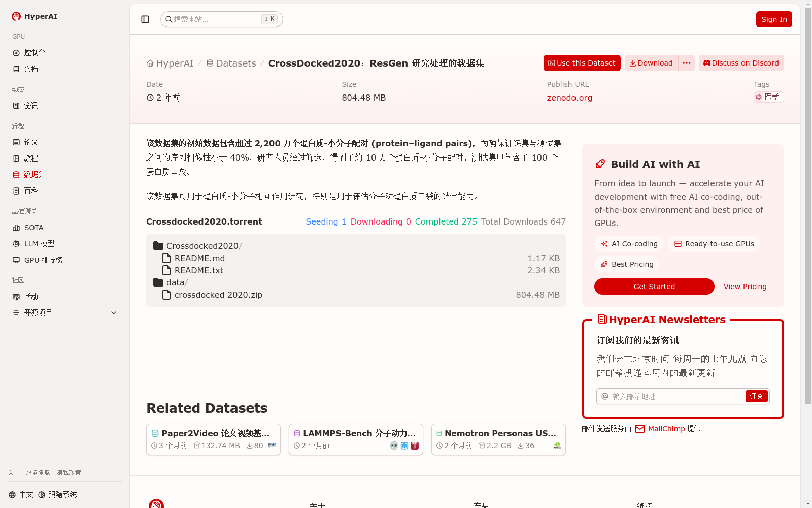812x508 pixels.
Task: Click the search site input field
Action: 222,19
